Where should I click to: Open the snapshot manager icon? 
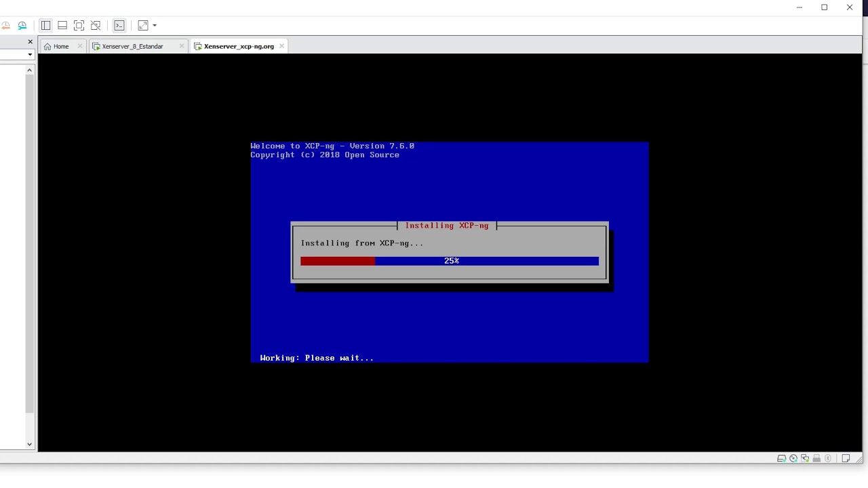pyautogui.click(x=22, y=26)
